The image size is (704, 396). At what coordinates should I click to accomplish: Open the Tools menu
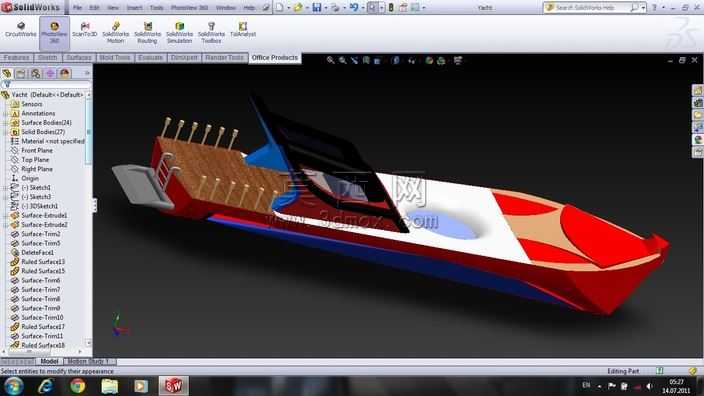156,8
